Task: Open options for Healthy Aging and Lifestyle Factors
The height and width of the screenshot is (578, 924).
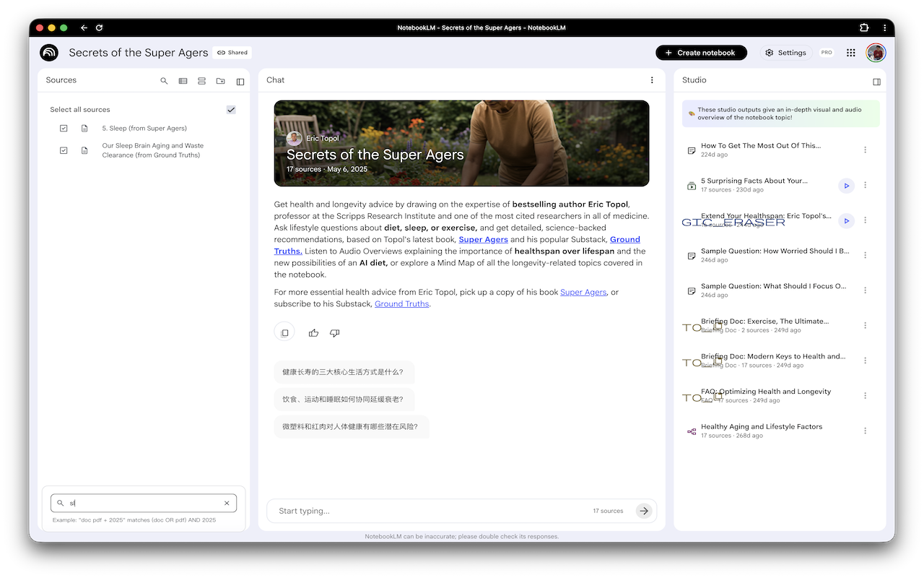Action: coord(865,431)
